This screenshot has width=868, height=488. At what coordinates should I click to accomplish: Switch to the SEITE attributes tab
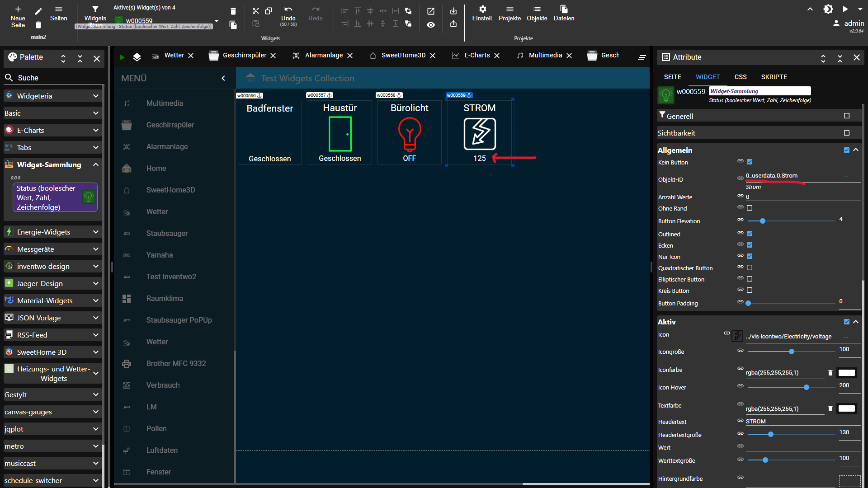point(673,77)
